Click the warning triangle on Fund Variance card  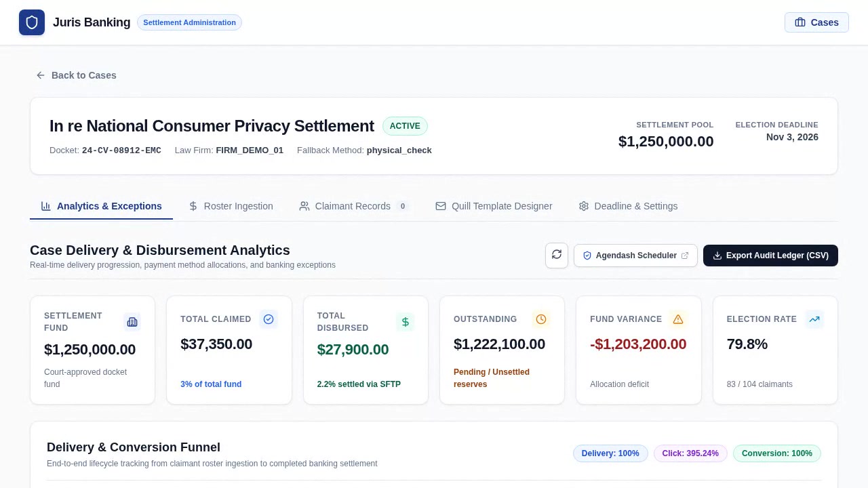click(678, 319)
